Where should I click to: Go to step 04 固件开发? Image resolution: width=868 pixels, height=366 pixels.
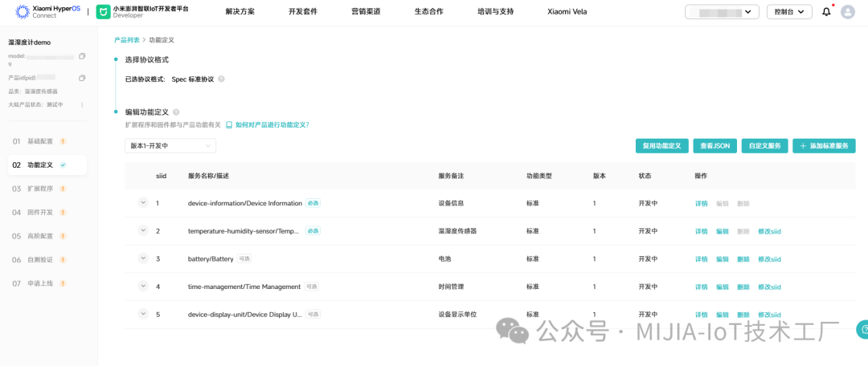point(47,213)
